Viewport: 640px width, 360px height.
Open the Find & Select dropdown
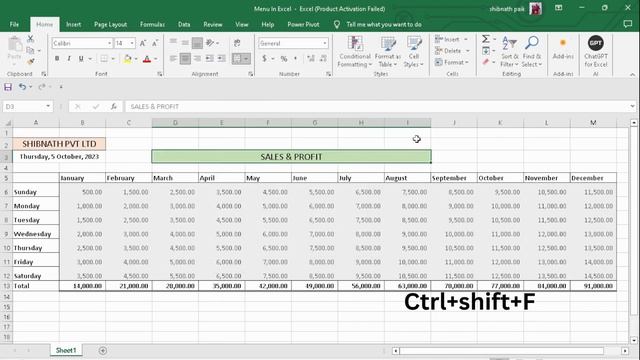532,52
